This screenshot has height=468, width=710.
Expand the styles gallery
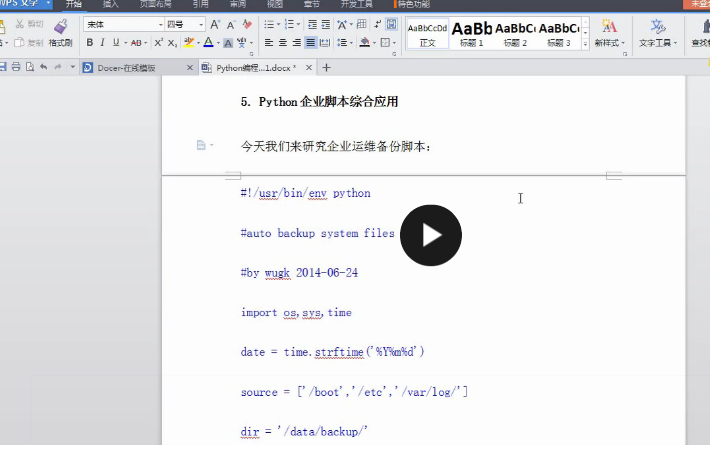click(585, 43)
